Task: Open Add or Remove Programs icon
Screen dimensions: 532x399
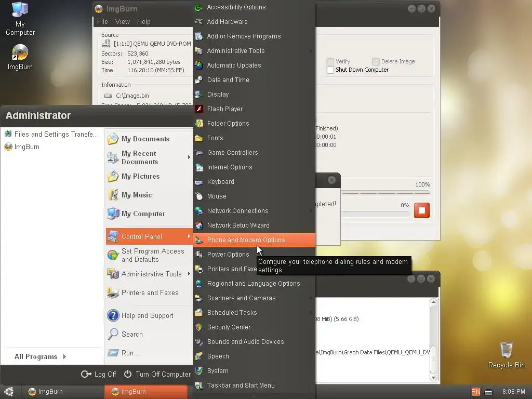Action: coord(199,36)
